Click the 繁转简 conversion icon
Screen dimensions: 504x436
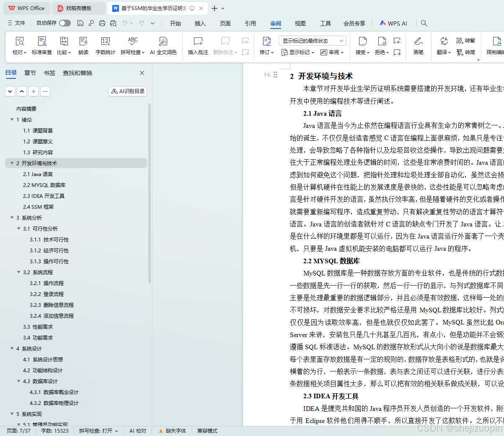[x=466, y=54]
